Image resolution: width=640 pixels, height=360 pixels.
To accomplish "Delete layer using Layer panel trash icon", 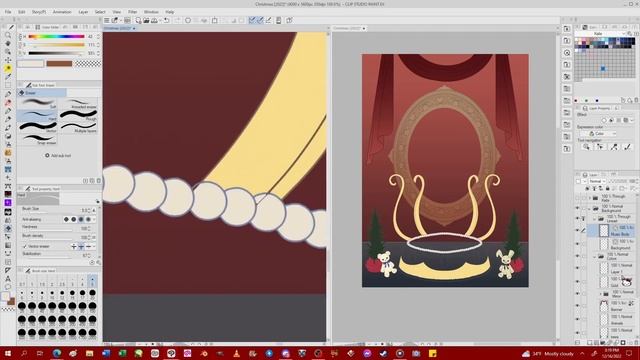I will click(x=636, y=343).
